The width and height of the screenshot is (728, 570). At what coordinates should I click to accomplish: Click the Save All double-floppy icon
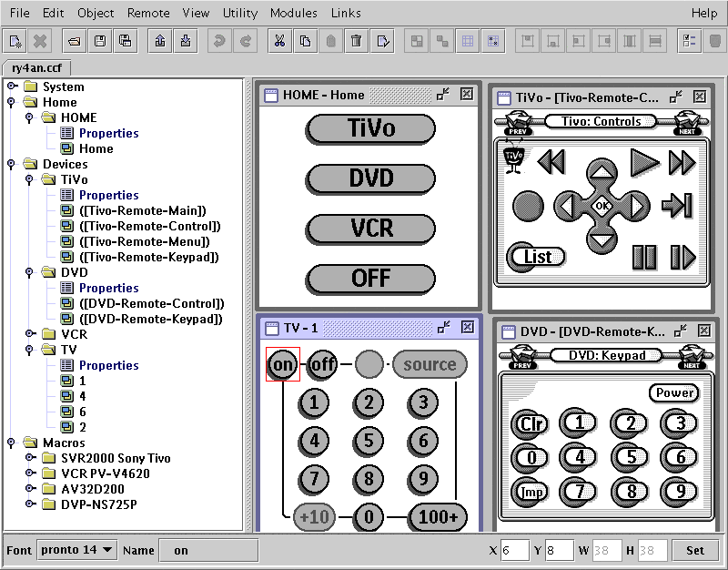[126, 41]
